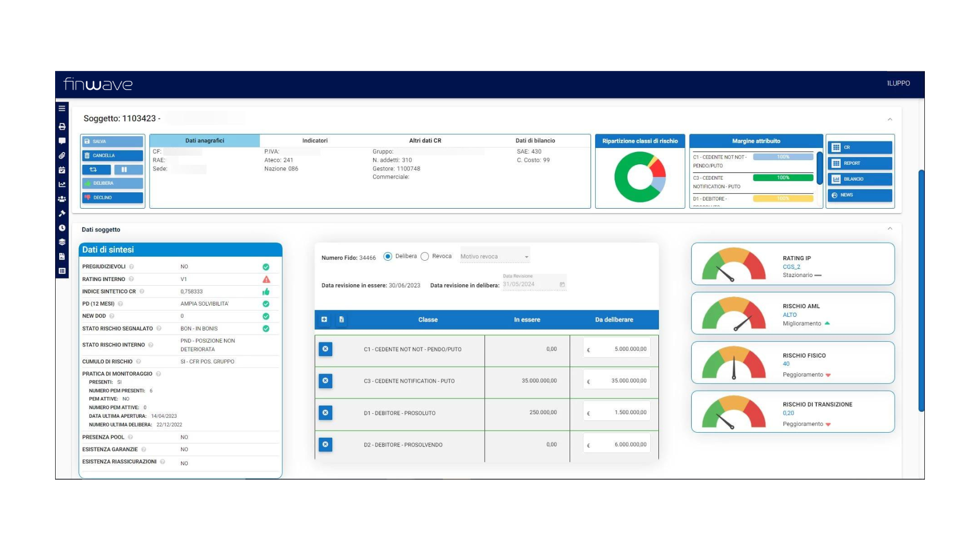Open the CGS_2 link under RATING IP
980x551 pixels.
click(792, 266)
